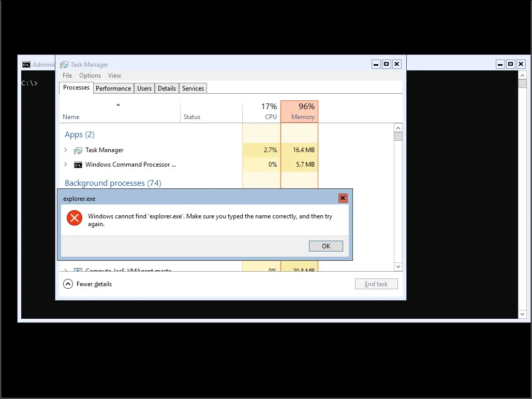Open the Options menu in Task Manager
The width and height of the screenshot is (532, 399).
90,76
